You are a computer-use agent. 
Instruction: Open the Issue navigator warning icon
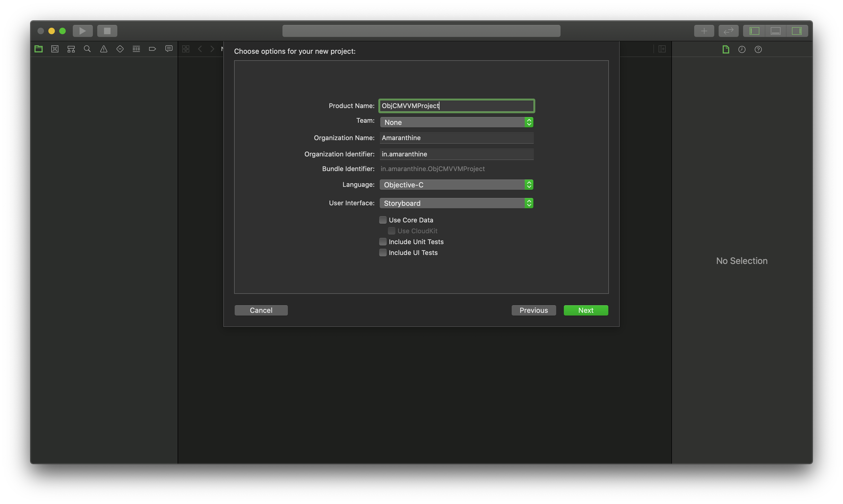pyautogui.click(x=103, y=49)
